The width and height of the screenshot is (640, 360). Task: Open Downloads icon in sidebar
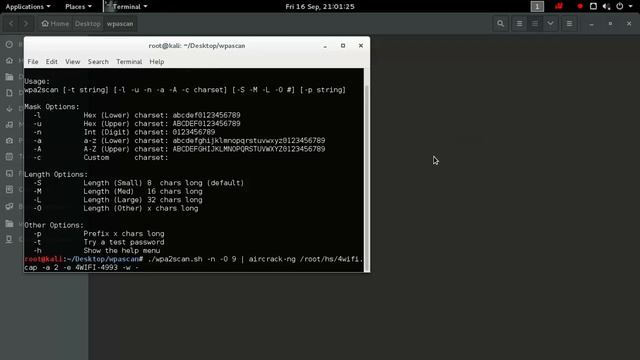coord(9,109)
